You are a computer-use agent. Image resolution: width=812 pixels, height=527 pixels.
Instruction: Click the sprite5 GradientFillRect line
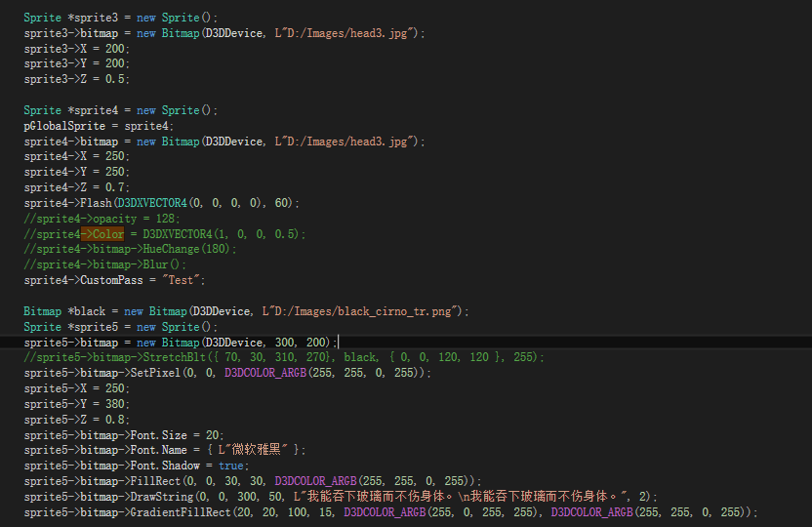[x=391, y=512]
